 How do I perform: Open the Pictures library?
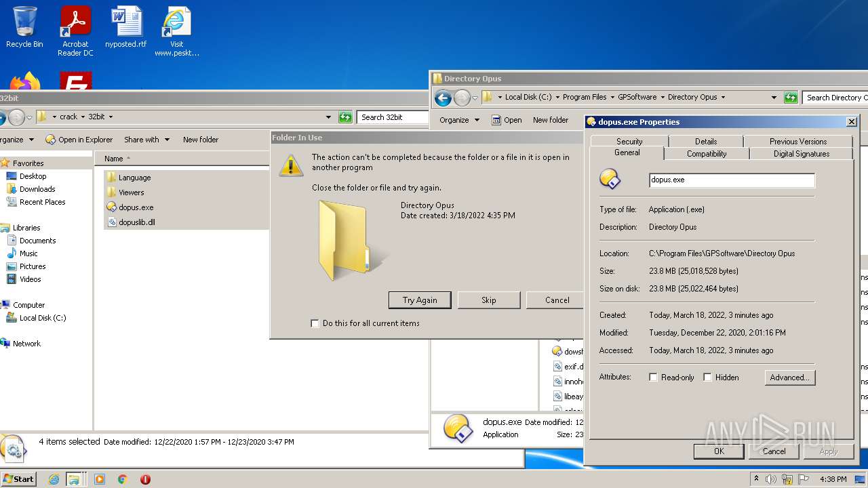pos(33,266)
